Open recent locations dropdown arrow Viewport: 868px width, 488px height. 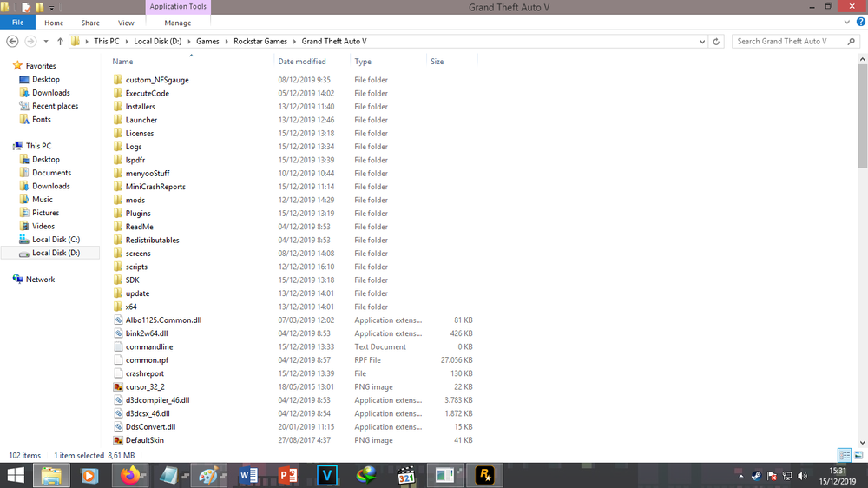(x=46, y=42)
